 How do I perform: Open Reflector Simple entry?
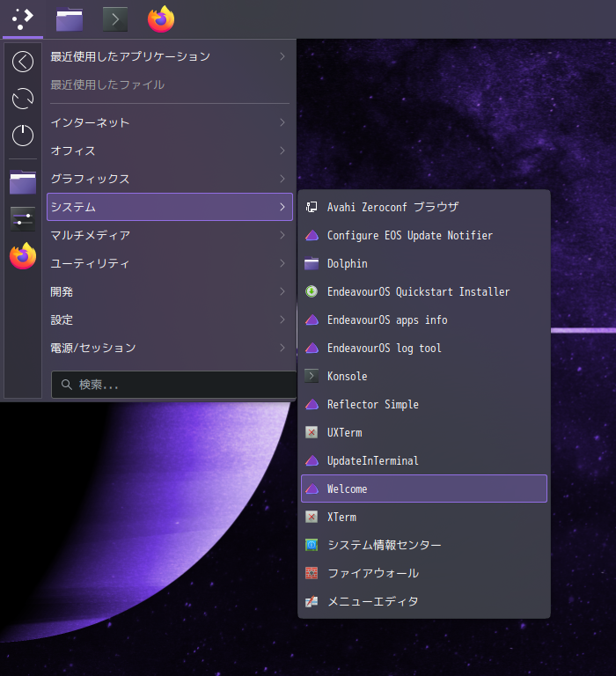click(x=424, y=404)
